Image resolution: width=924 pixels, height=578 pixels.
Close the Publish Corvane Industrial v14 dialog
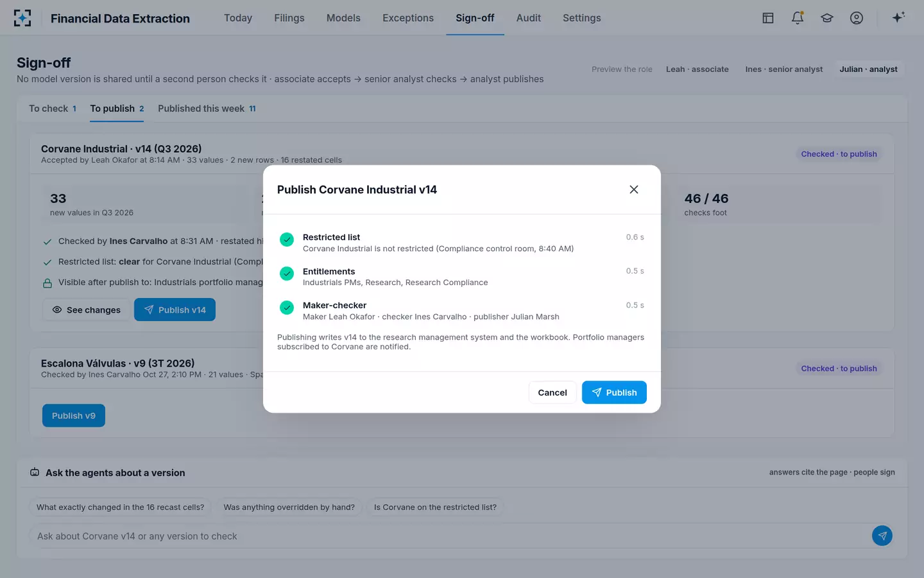[x=634, y=189]
